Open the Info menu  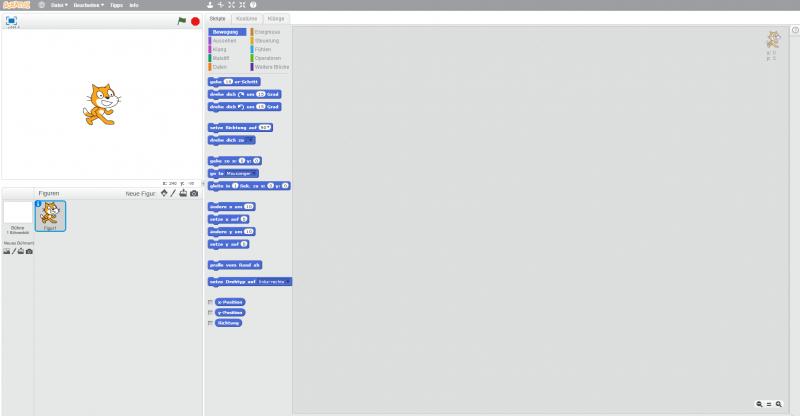click(x=134, y=5)
